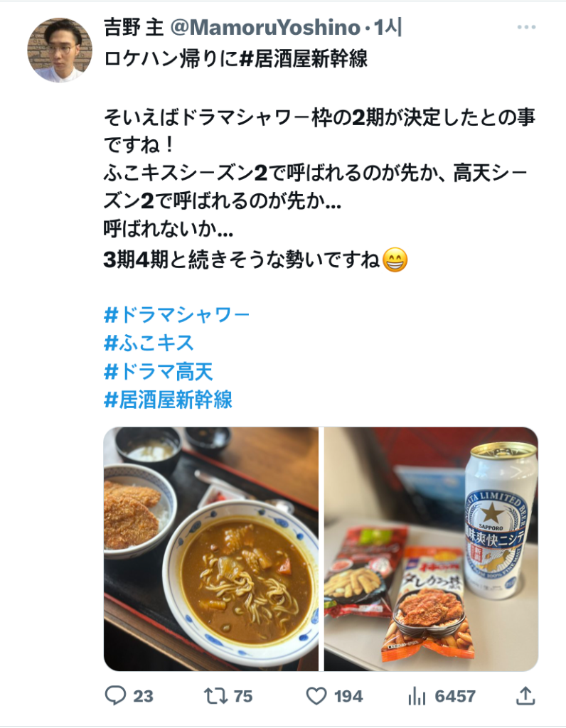Click the 23 replies count
This screenshot has height=728, width=566.
click(143, 696)
